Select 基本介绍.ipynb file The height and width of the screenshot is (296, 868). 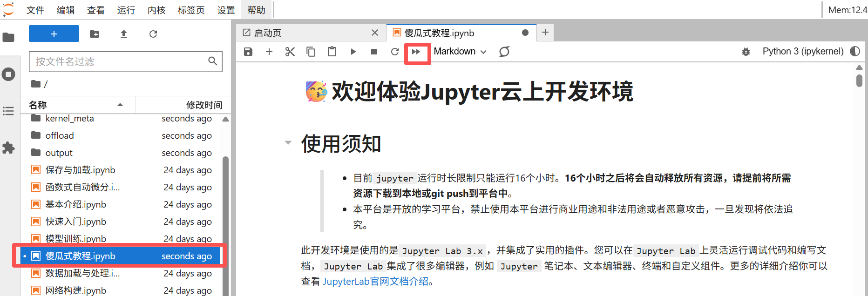[x=121, y=204]
